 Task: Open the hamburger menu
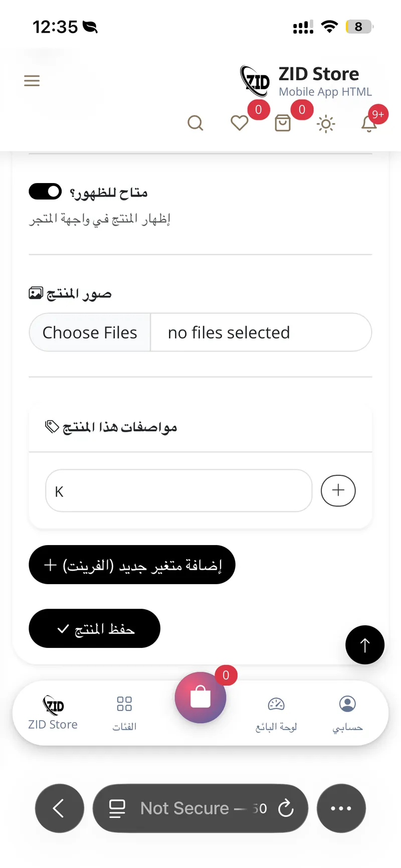click(32, 81)
